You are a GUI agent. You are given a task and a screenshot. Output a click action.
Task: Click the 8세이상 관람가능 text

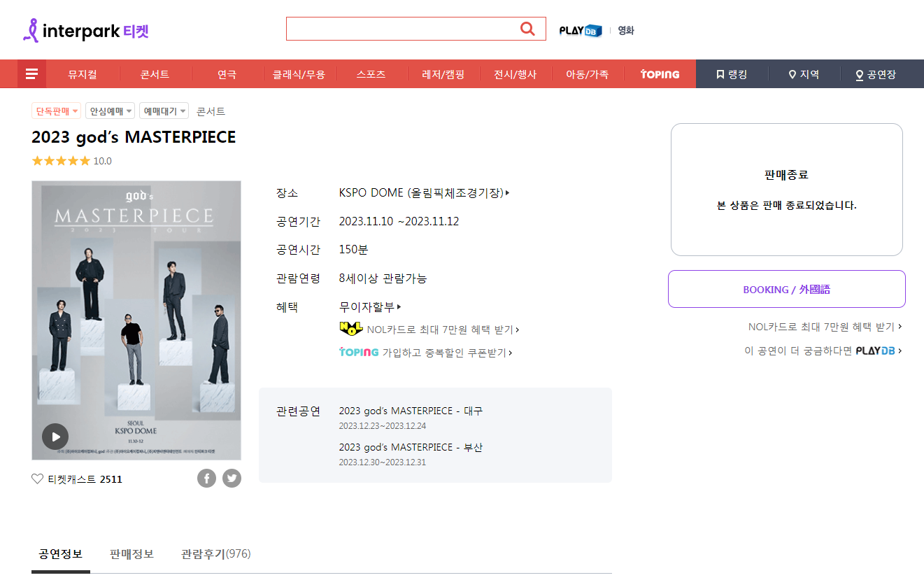(x=383, y=278)
